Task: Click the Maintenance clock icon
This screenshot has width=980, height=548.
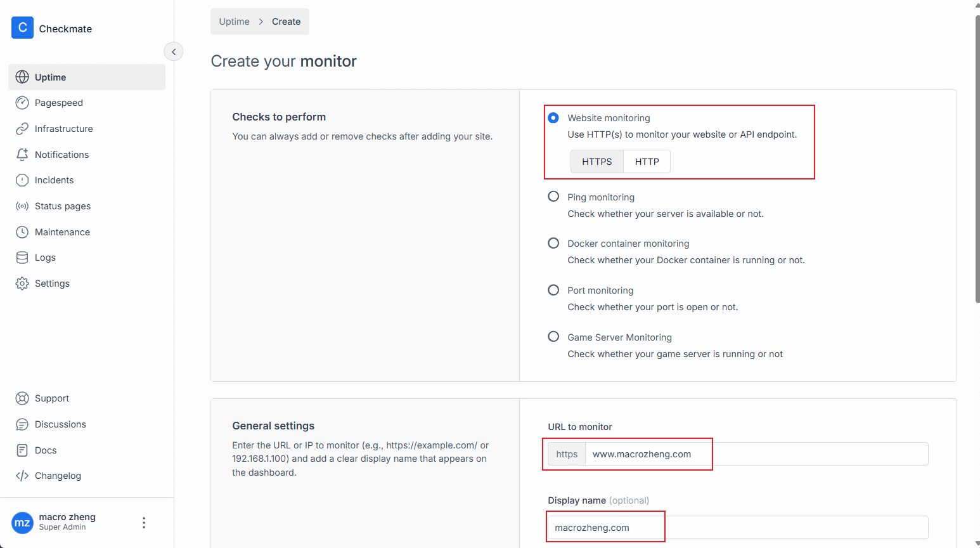Action: tap(22, 232)
